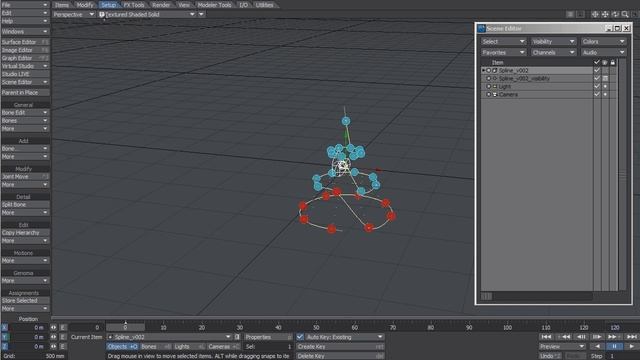Toggle active checkmark for Camera

(x=597, y=94)
